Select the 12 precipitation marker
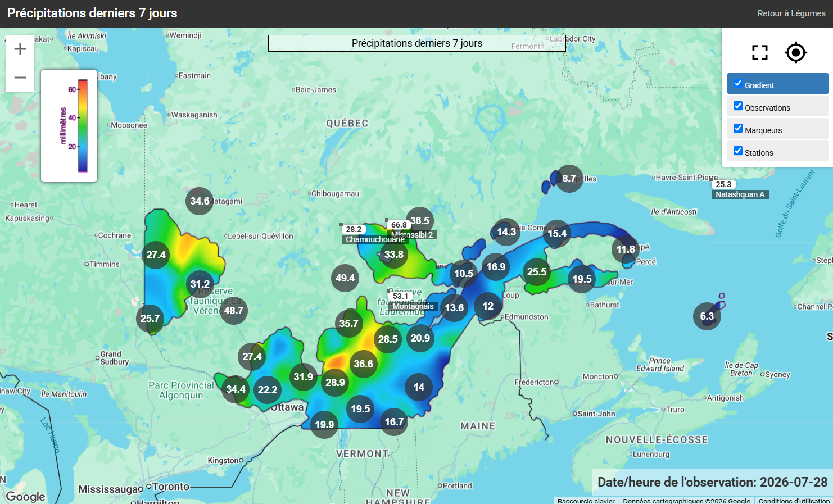 [x=488, y=306]
